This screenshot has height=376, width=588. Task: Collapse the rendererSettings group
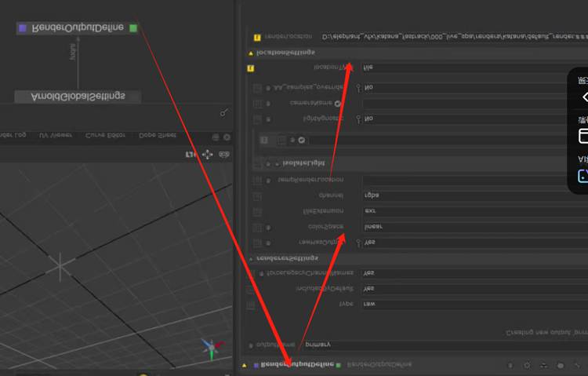click(x=251, y=258)
